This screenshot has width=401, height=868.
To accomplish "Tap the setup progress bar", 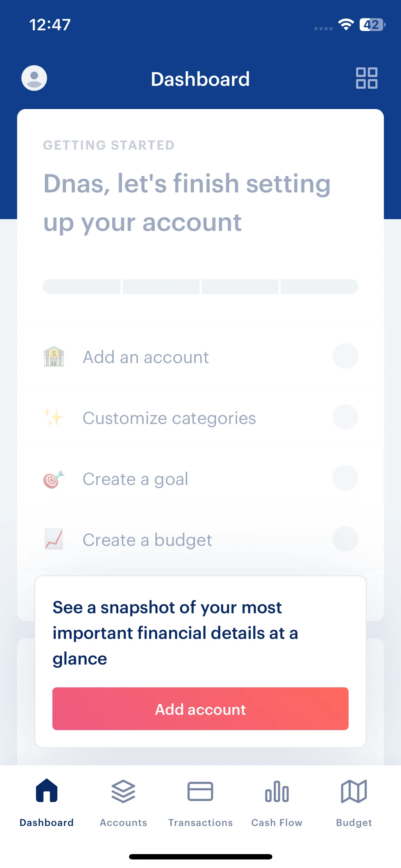I will (x=200, y=286).
